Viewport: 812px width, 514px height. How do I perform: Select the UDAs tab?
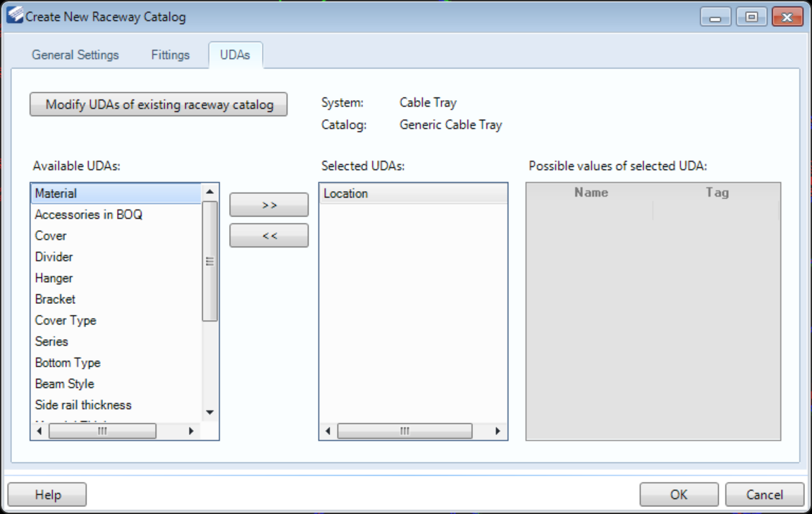pyautogui.click(x=235, y=55)
